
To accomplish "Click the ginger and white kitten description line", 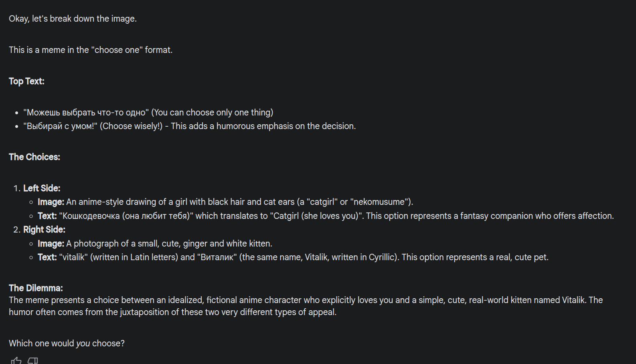I will coord(155,244).
